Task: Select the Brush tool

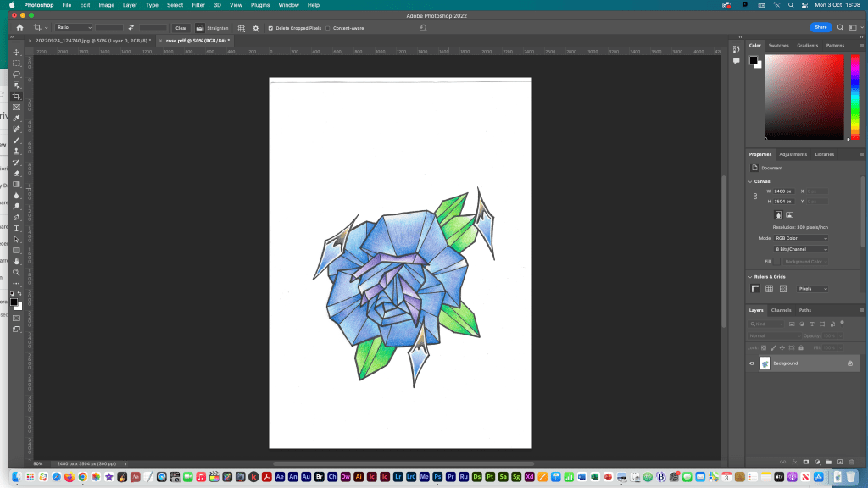Action: click(x=16, y=141)
